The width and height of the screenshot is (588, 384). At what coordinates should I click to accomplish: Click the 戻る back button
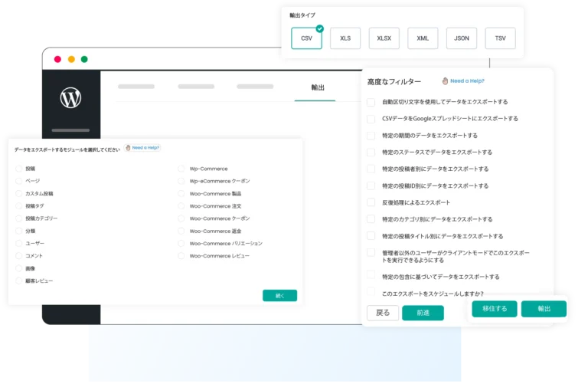pos(382,313)
